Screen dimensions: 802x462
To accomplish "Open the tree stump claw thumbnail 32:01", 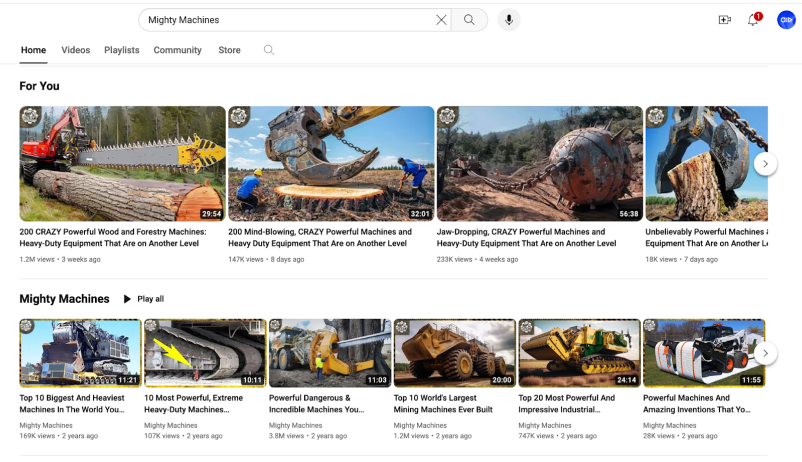I will 331,164.
